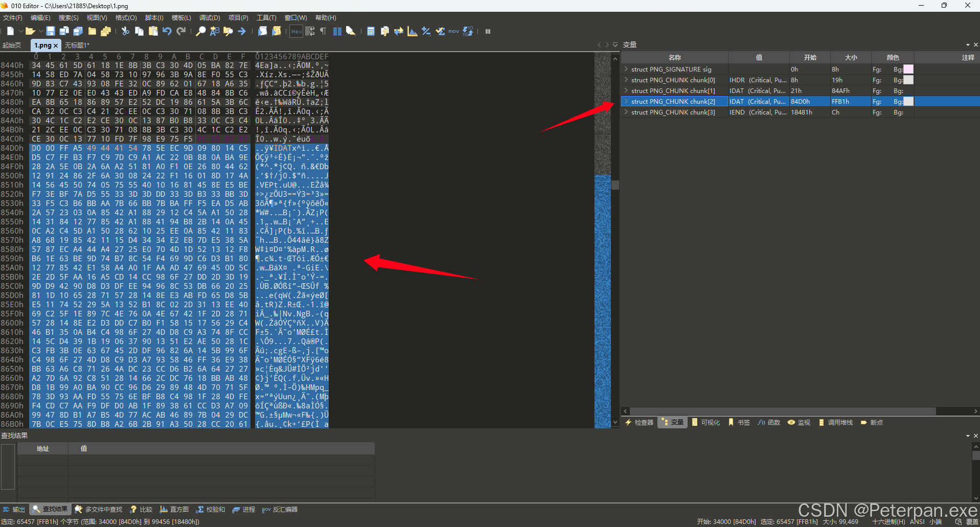Click the pause icon in the toolbar
Viewport: 980px width, 527px height.
(488, 31)
